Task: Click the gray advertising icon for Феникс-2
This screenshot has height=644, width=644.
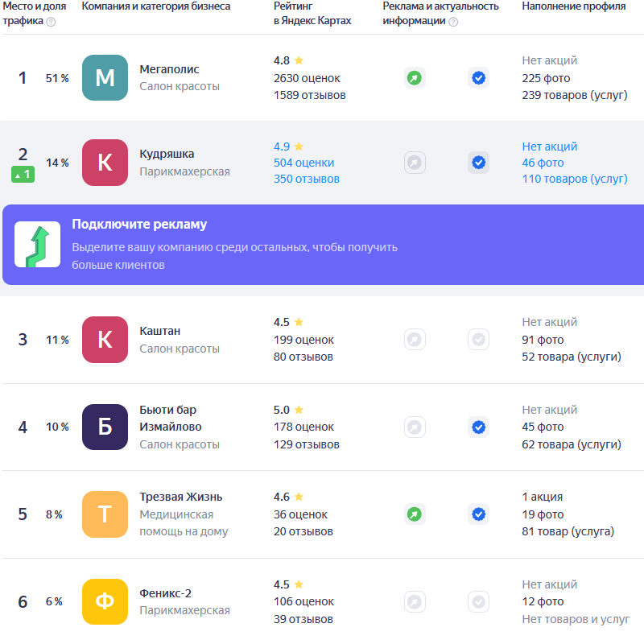Action: pos(414,601)
